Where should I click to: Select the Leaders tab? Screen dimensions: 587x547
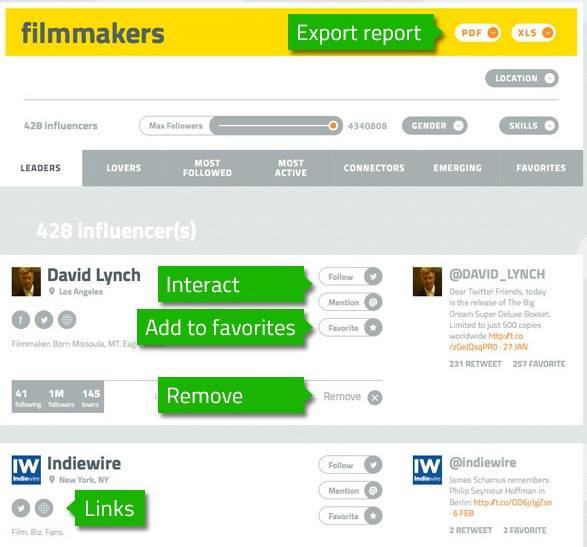point(41,168)
